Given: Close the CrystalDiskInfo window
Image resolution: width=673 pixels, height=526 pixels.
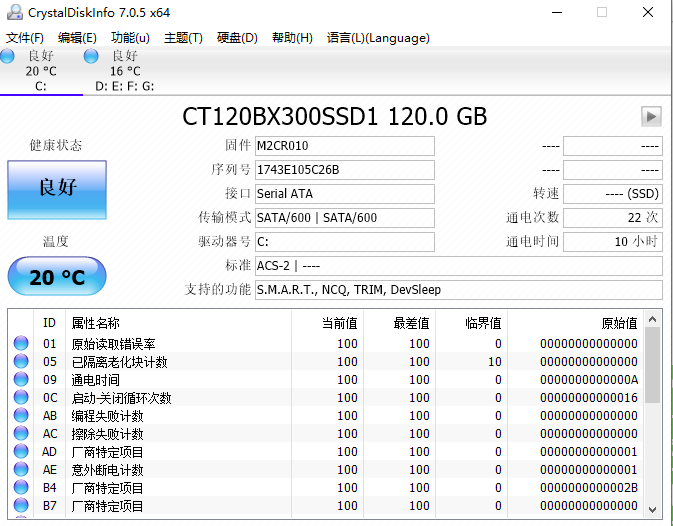Looking at the screenshot, I should pos(648,12).
